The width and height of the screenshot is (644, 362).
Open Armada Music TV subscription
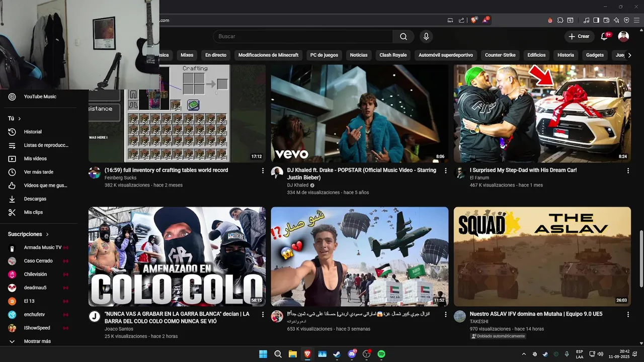(x=39, y=247)
